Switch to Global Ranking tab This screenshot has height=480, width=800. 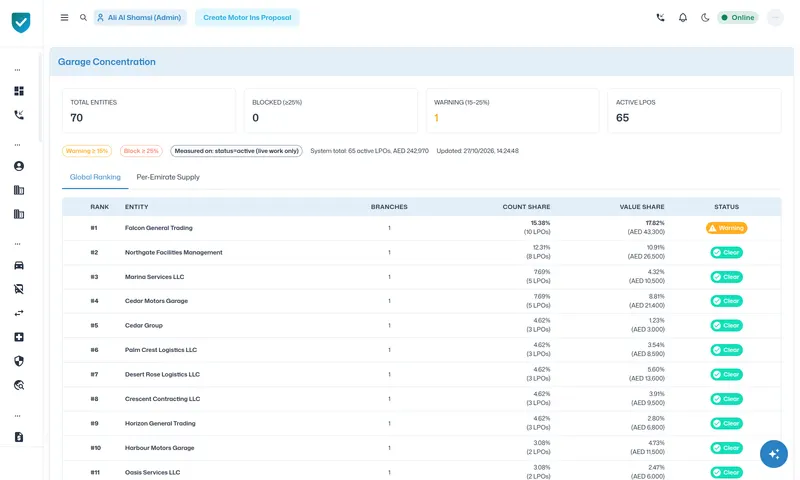[95, 177]
